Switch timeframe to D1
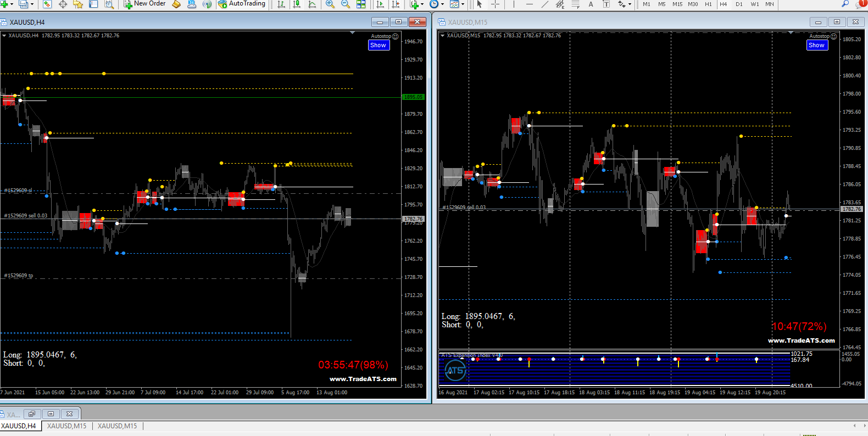Screen dimensions: 868x436 (739, 4)
